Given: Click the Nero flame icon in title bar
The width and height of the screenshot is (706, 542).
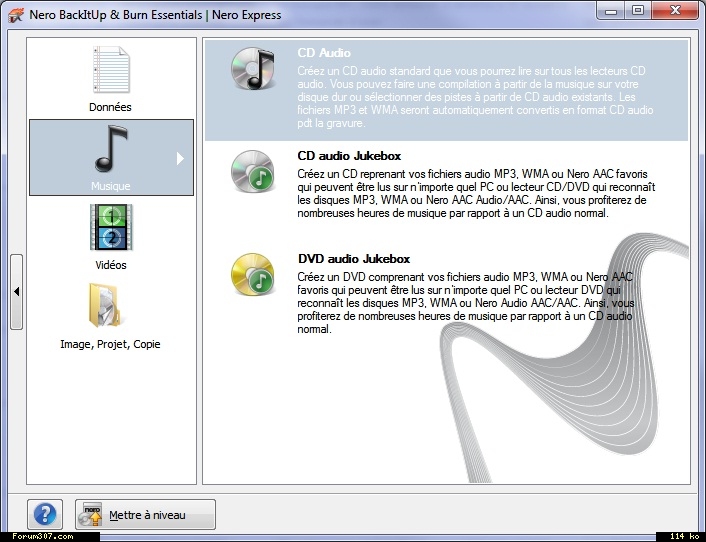Looking at the screenshot, I should point(16,16).
